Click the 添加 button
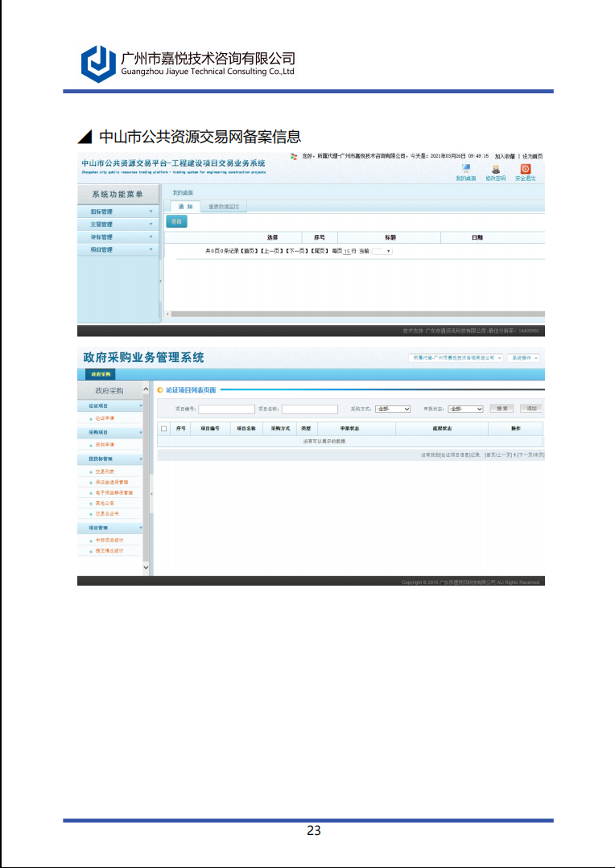Image resolution: width=615 pixels, height=868 pixels. pyautogui.click(x=531, y=409)
